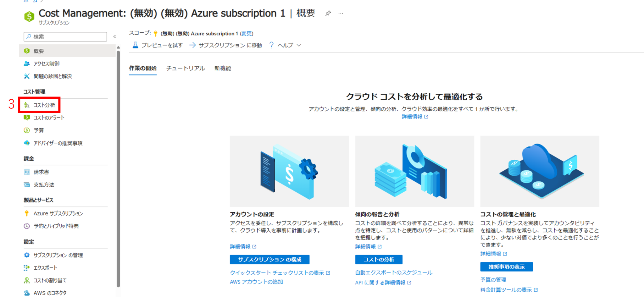Image resolution: width=644 pixels, height=297 pixels.
Task: Click the サブスクリプション の構成 button
Action: pos(269,259)
